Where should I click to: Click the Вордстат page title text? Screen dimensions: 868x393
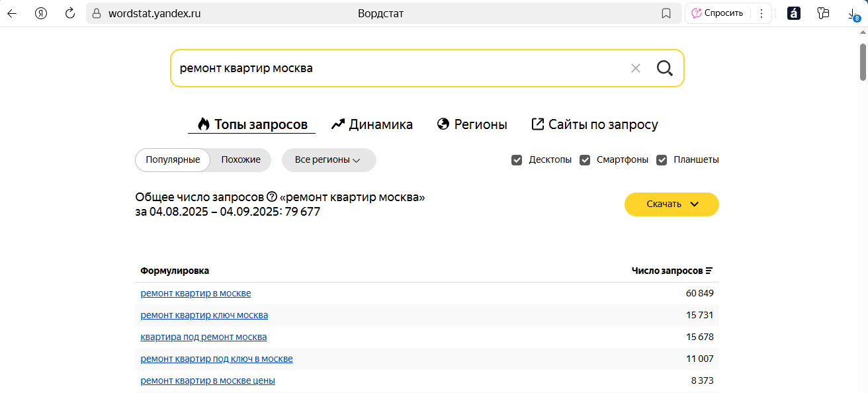pyautogui.click(x=380, y=13)
